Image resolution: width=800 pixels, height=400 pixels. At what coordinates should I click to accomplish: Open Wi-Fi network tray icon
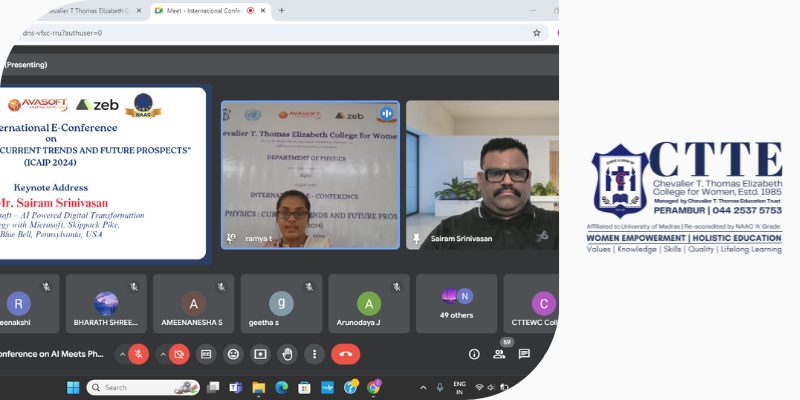coord(480,388)
